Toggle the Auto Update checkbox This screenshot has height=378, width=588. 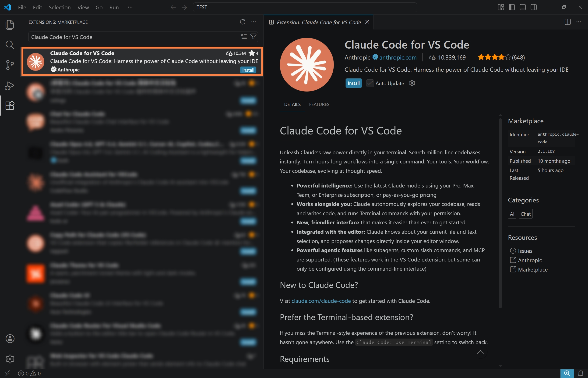point(370,83)
